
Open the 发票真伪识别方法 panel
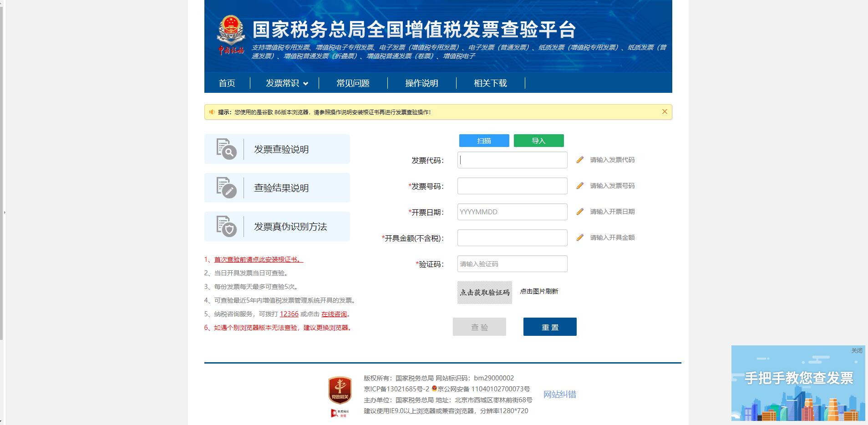[x=277, y=226]
